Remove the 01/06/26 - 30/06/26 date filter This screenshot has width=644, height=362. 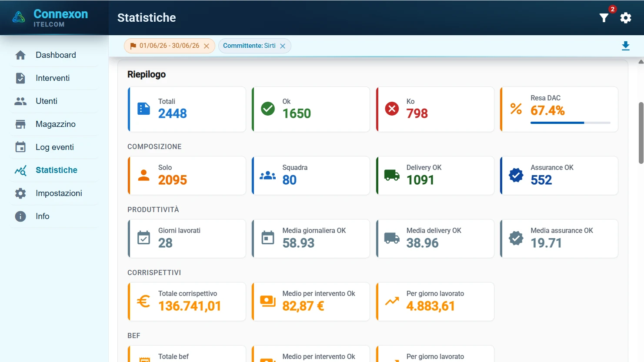pos(207,46)
